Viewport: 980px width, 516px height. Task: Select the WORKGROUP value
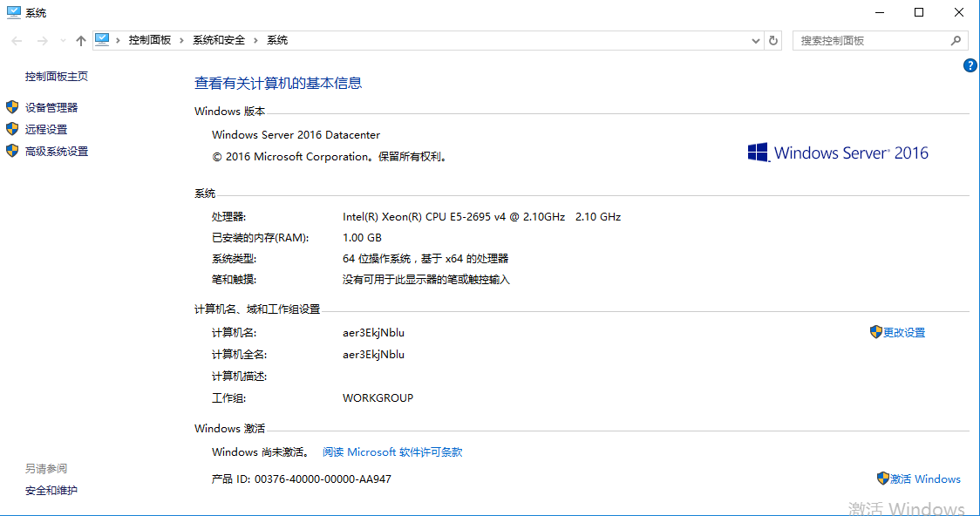point(378,398)
